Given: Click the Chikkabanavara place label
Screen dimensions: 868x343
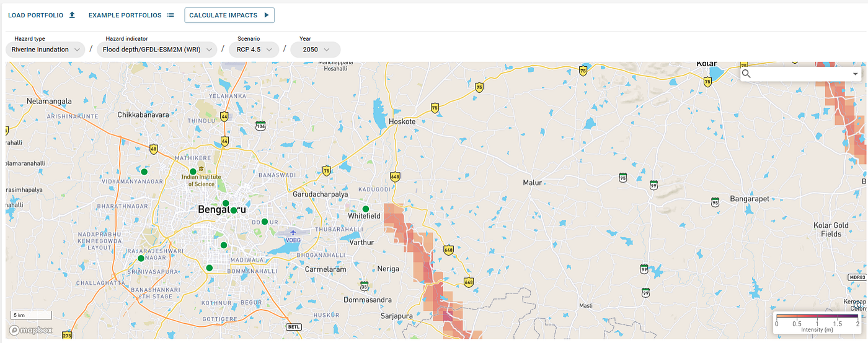Looking at the screenshot, I should pos(144,115).
